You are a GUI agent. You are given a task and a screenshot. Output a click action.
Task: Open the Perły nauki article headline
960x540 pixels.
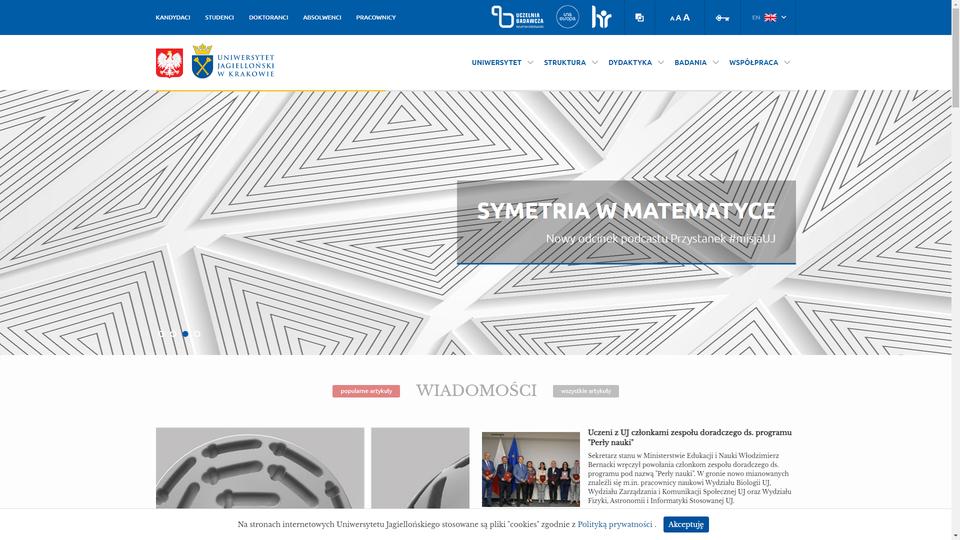(689, 437)
